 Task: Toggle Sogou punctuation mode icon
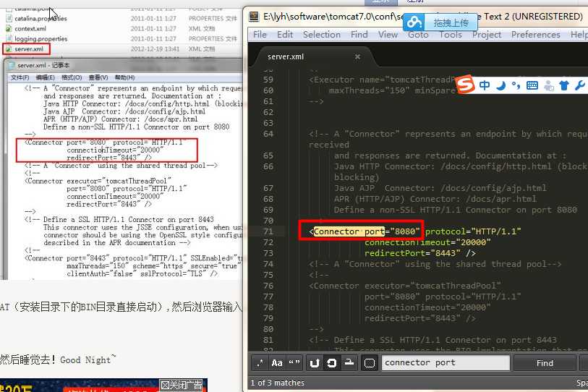[516, 85]
